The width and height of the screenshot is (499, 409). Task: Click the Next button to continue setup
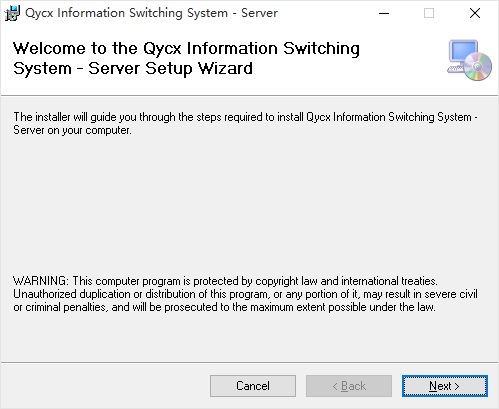tap(445, 386)
